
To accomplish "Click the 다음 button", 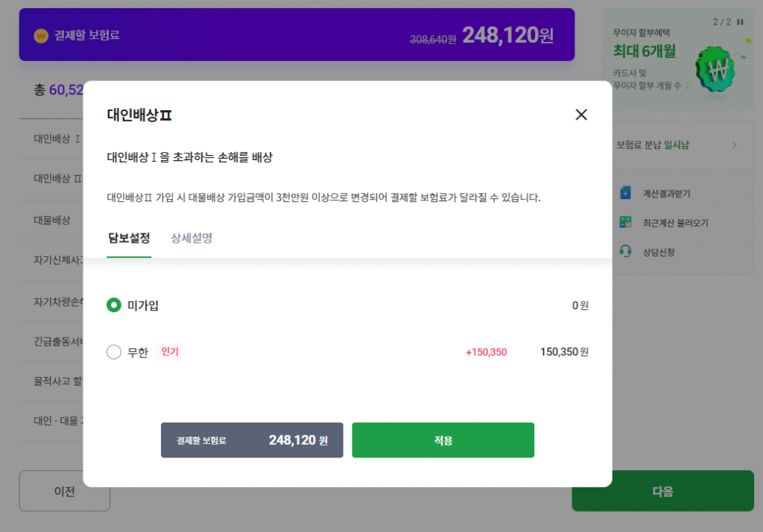I will 662,491.
